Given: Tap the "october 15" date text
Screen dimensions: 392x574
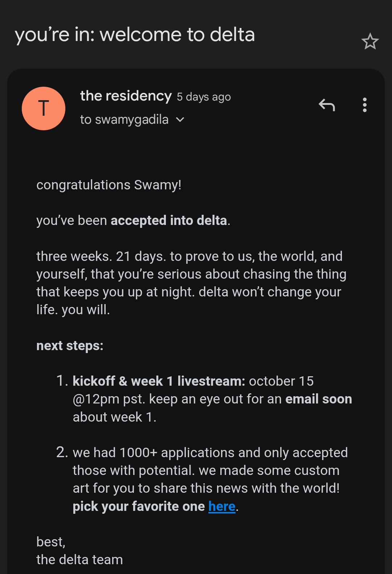Looking at the screenshot, I should pyautogui.click(x=281, y=381).
